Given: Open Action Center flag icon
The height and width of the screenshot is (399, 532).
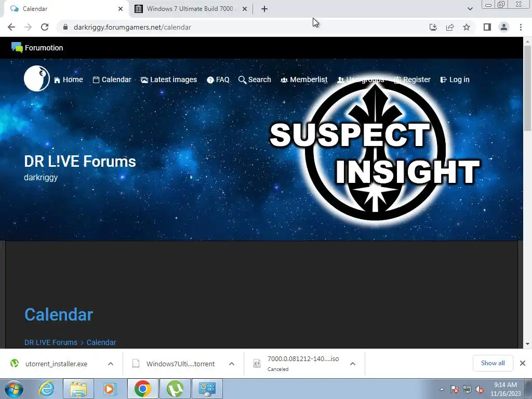Looking at the screenshot, I should [455, 389].
